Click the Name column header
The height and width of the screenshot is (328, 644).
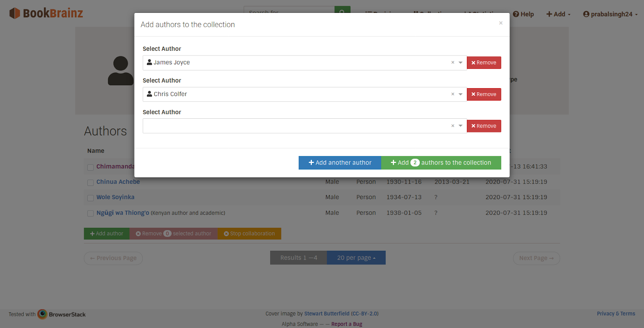pyautogui.click(x=96, y=151)
